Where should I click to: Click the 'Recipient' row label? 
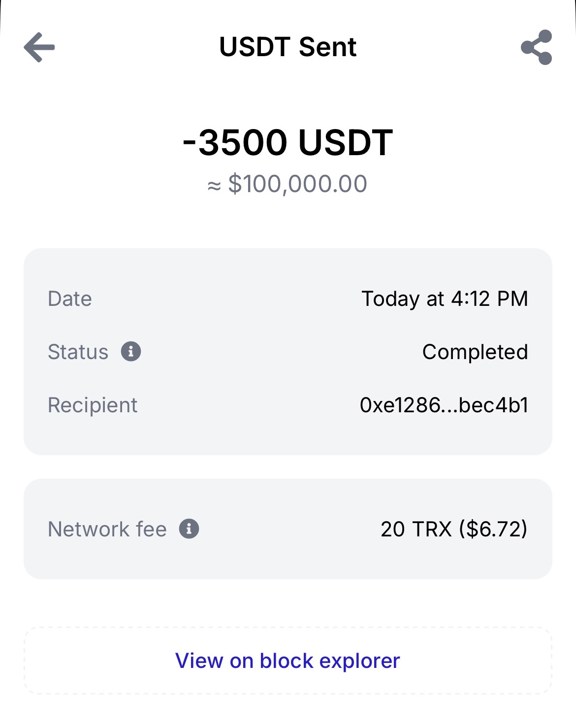[93, 405]
